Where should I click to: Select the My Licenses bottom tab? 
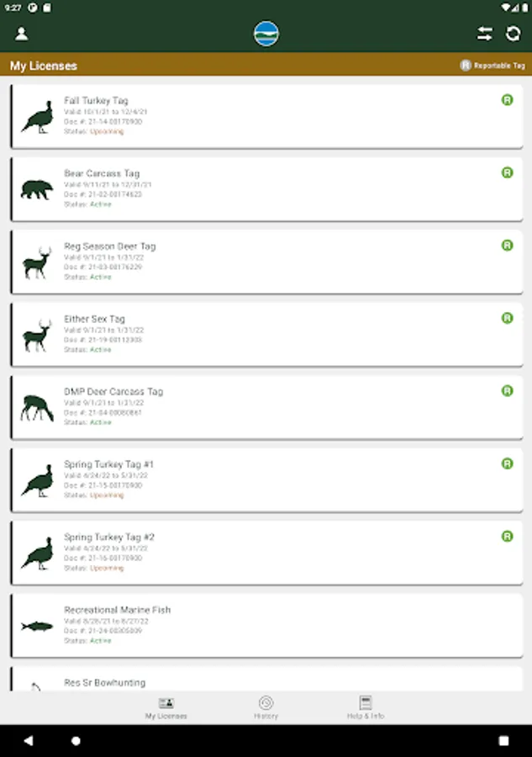166,707
